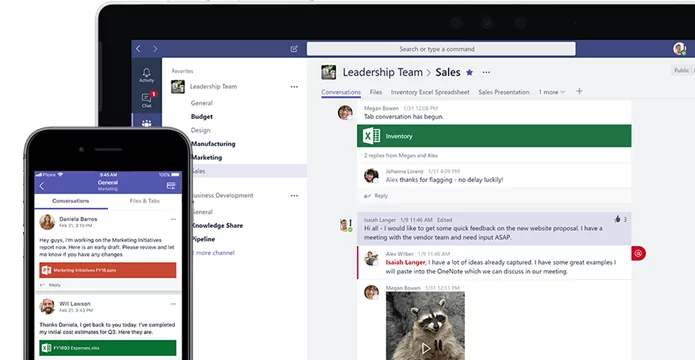The width and height of the screenshot is (695, 360).
Task: Click the red mention marker icon
Action: point(638,253)
